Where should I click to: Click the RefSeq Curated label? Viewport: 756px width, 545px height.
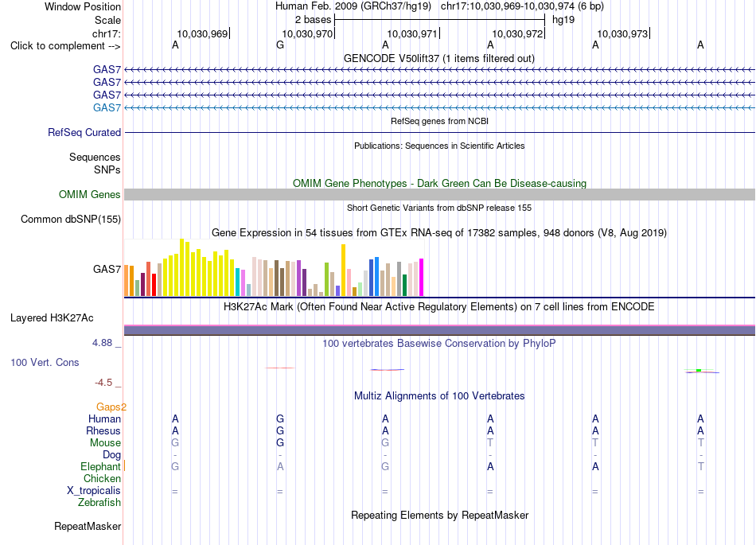(84, 132)
